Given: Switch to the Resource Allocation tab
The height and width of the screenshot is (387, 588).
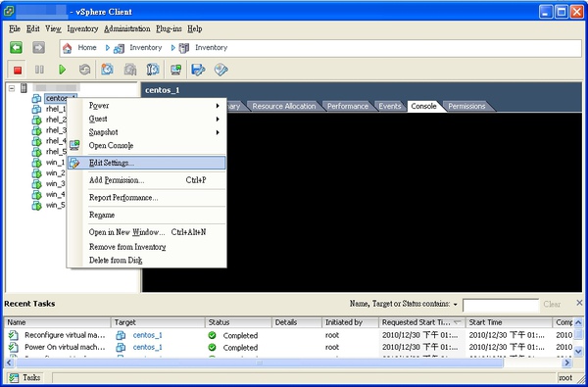Looking at the screenshot, I should pos(284,106).
